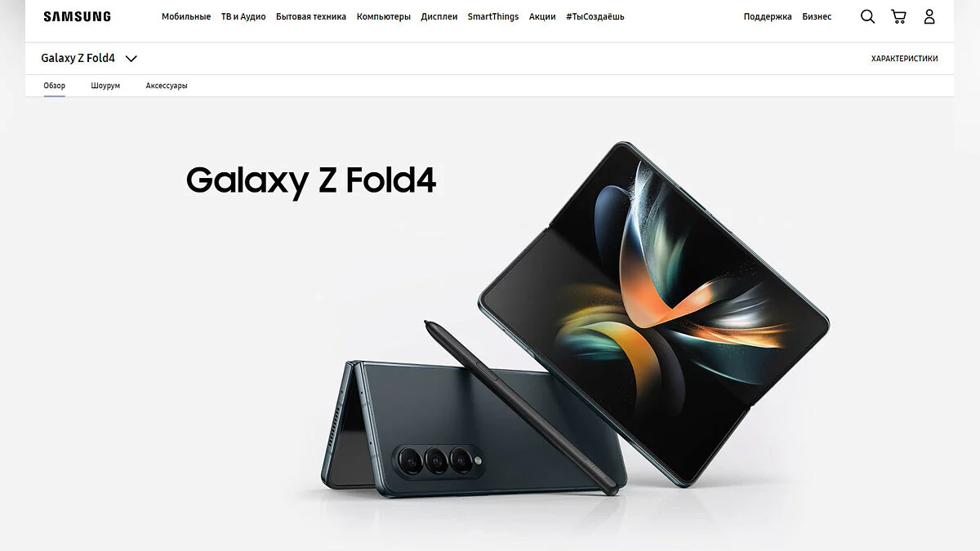Open the SmartThings menu item

point(493,16)
